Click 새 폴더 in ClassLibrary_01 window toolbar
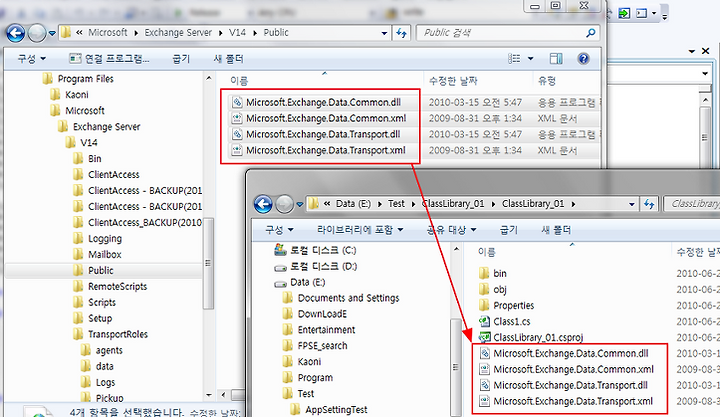The image size is (720, 417). 556,230
